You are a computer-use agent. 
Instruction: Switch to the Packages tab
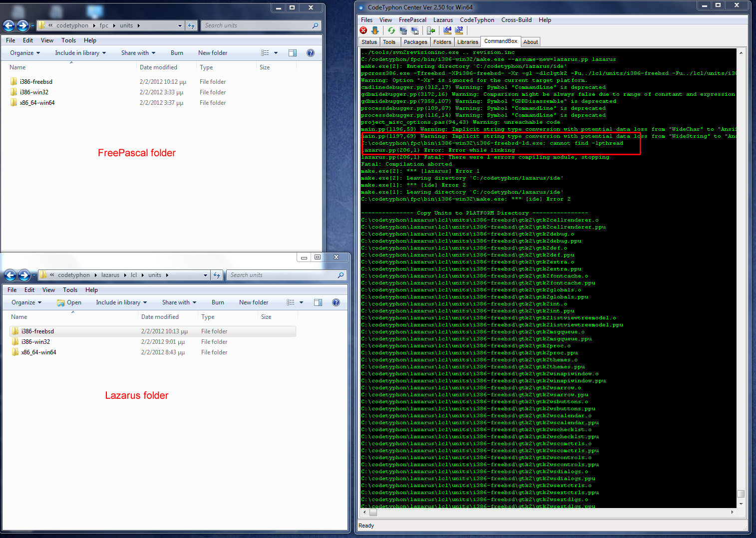click(x=415, y=42)
